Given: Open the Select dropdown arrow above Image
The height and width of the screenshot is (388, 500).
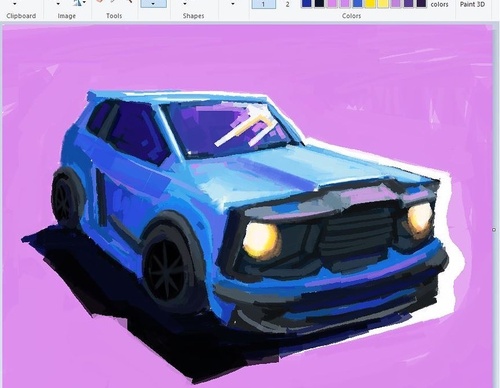Looking at the screenshot, I should pos(58,4).
